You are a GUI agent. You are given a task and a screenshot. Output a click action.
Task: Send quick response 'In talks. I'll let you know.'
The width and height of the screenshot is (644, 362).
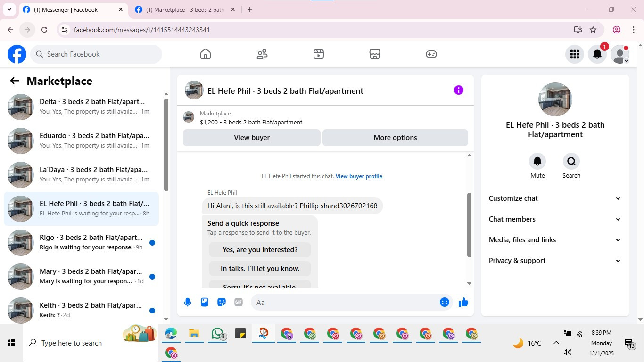tap(260, 269)
